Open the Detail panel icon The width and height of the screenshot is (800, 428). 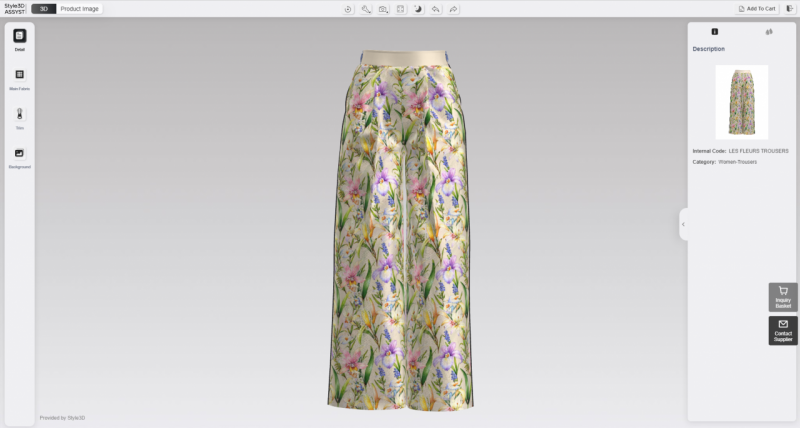19,36
